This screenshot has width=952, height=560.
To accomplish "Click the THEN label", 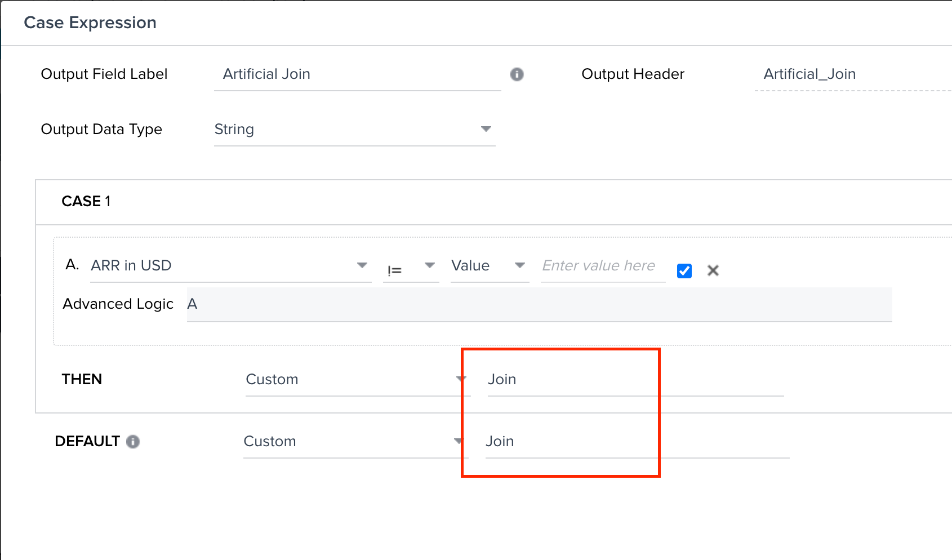I will [x=82, y=379].
